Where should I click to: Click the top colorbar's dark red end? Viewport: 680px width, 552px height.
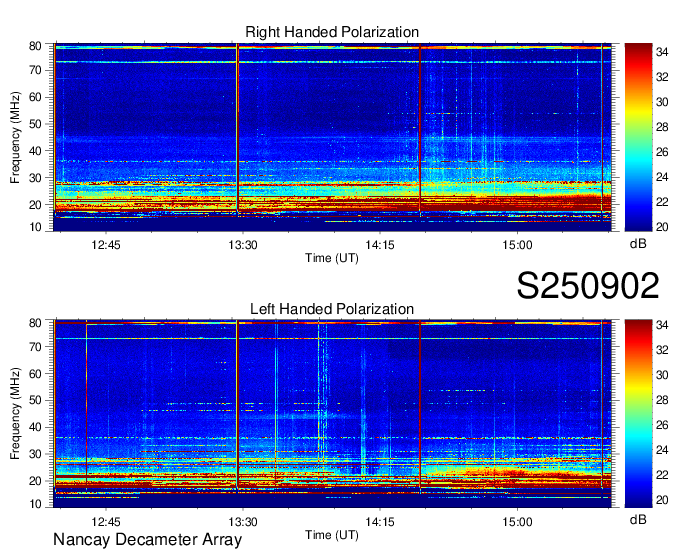tap(638, 50)
